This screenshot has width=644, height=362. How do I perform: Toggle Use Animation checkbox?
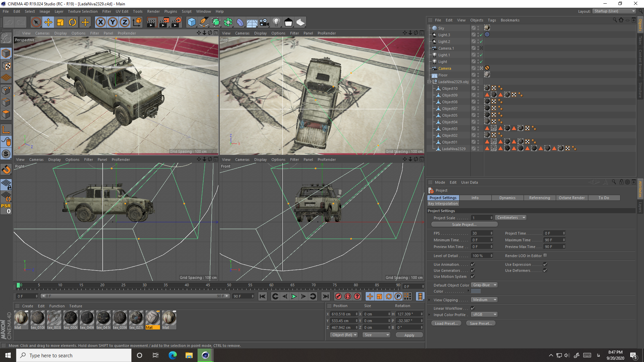472,264
